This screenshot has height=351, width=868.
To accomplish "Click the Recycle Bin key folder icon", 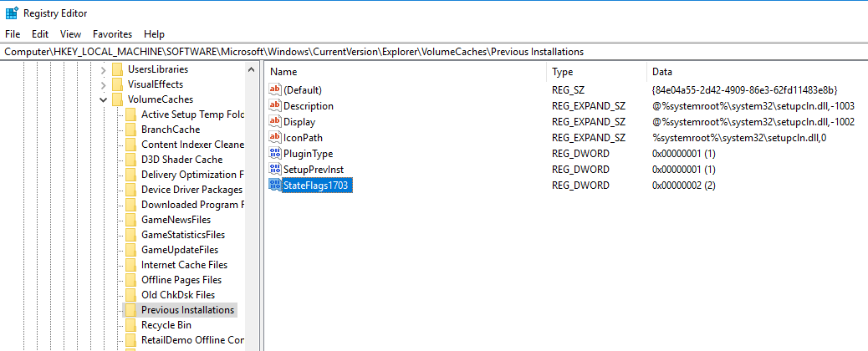I will click(x=130, y=324).
